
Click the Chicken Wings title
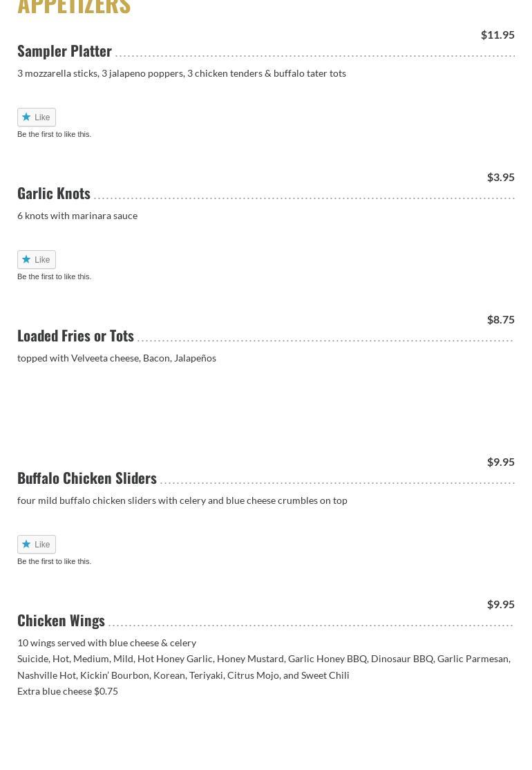point(61,621)
